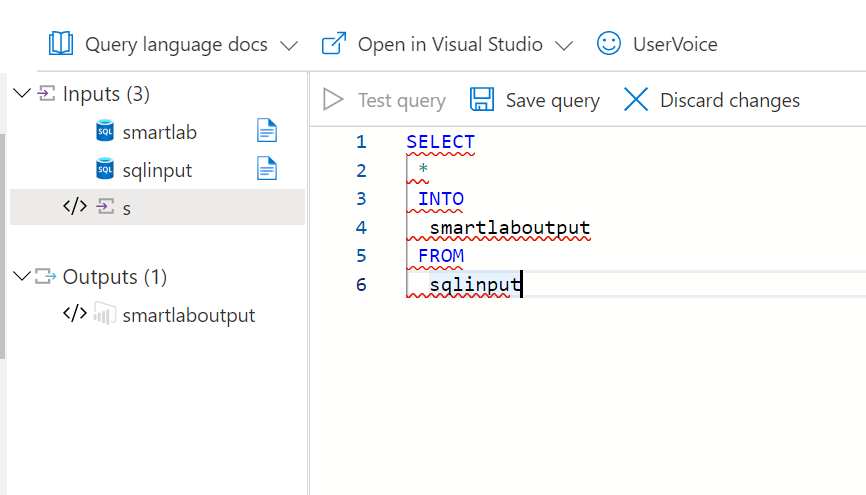
Task: Open the document icon beside sqlinput
Action: [266, 170]
